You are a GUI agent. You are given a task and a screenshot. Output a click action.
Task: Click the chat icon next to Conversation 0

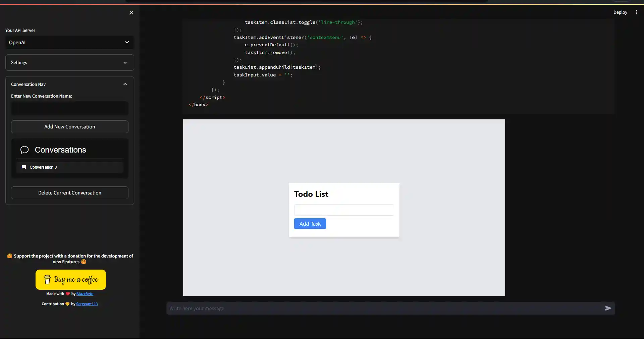point(24,167)
